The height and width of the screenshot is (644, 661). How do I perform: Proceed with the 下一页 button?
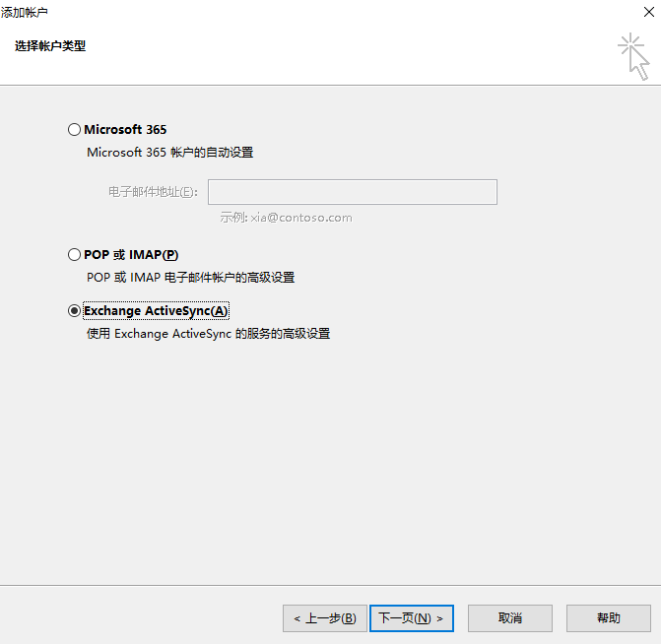411,618
